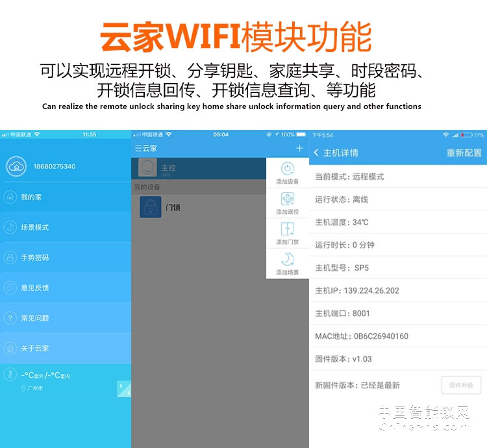Image resolution: width=487 pixels, height=448 pixels.
Task: Tap the location pin next to 广州市
Action: 23,388
